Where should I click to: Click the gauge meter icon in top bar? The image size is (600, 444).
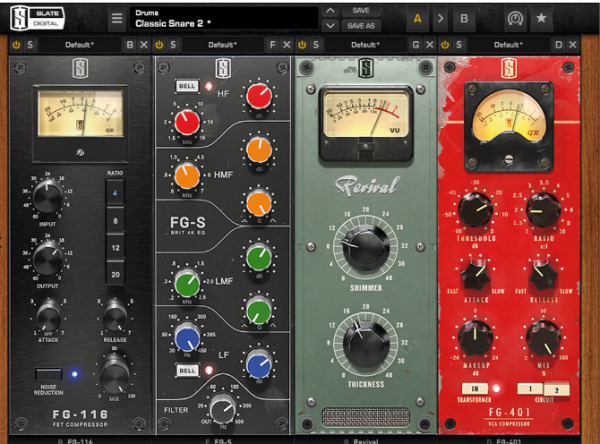tap(515, 18)
